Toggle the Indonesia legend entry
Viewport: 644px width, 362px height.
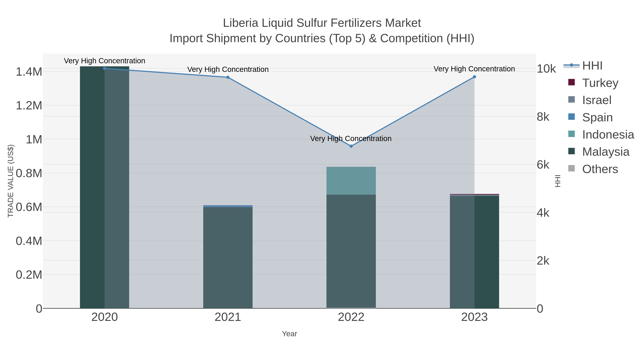601,134
